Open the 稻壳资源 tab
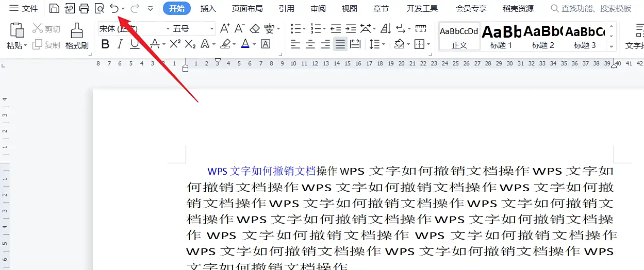Image resolution: width=644 pixels, height=270 pixels. [x=518, y=8]
